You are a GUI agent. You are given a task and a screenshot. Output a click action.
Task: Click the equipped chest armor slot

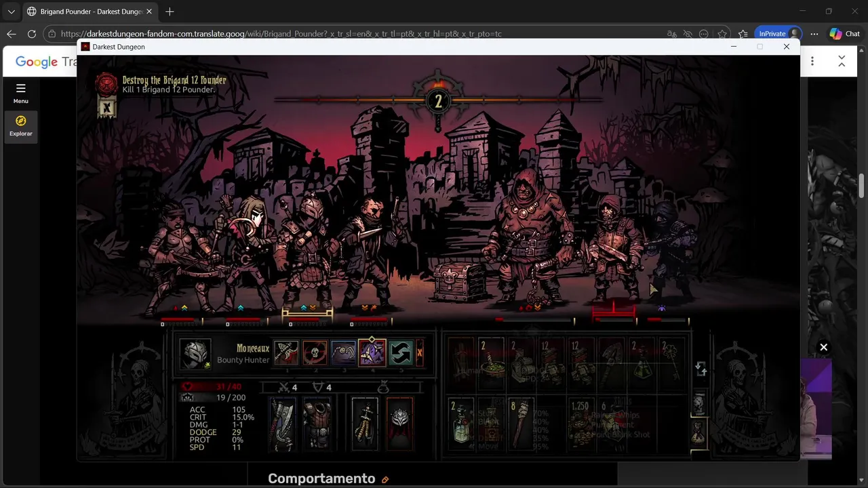pyautogui.click(x=317, y=424)
